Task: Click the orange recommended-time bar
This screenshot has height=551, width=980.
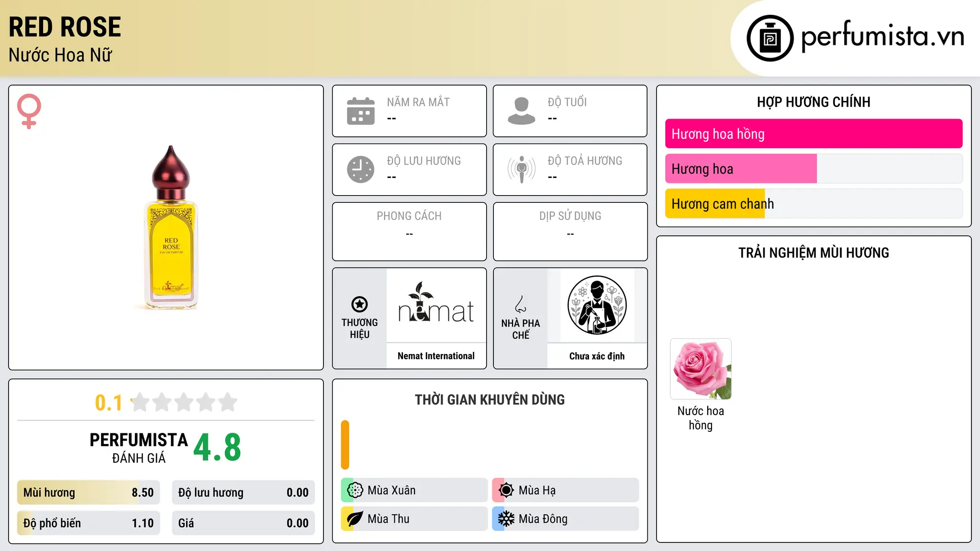Action: pyautogui.click(x=345, y=445)
